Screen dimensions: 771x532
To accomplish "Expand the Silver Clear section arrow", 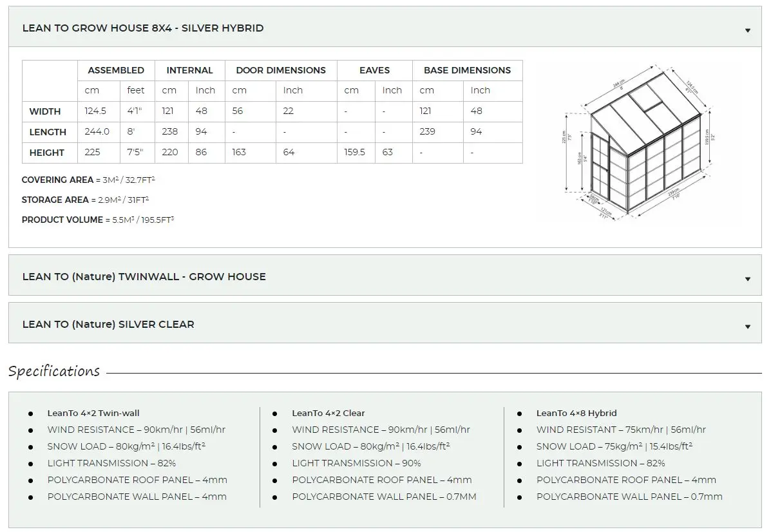I will 747,327.
